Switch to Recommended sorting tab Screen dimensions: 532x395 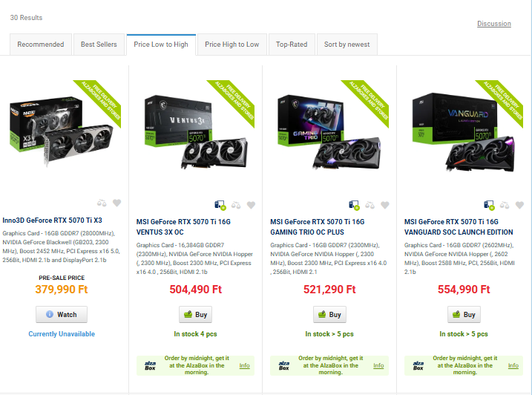41,45
